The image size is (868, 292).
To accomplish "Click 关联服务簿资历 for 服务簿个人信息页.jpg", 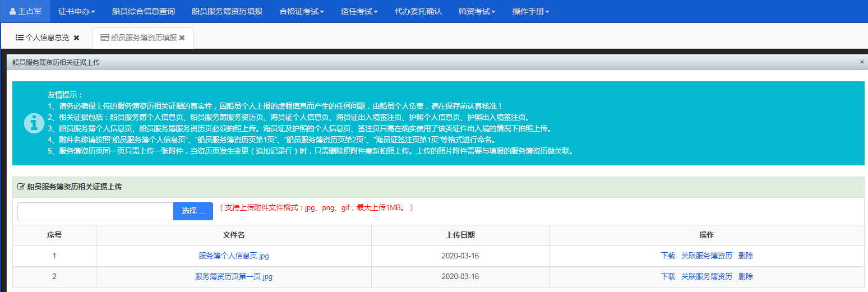I will tap(707, 256).
